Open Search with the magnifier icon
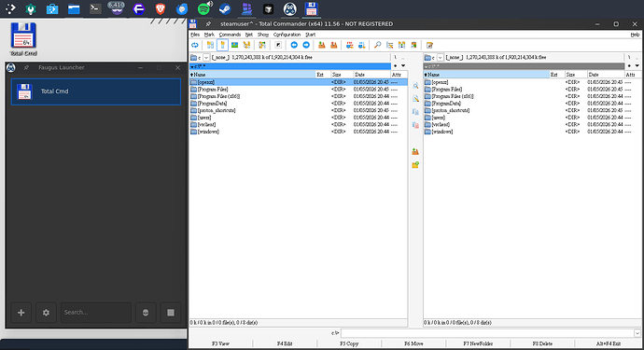This screenshot has width=644, height=350. coord(377,45)
